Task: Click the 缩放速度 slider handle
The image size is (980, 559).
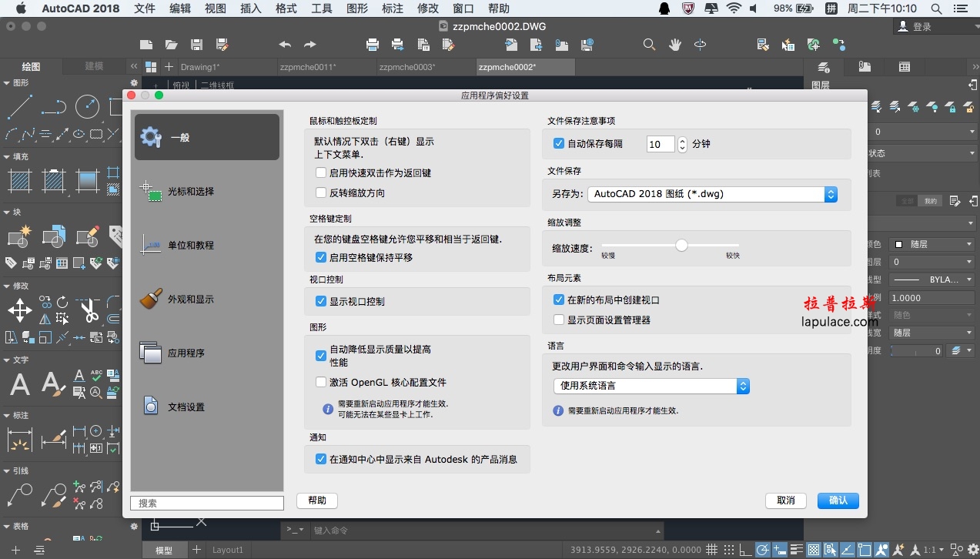Action: pyautogui.click(x=681, y=246)
